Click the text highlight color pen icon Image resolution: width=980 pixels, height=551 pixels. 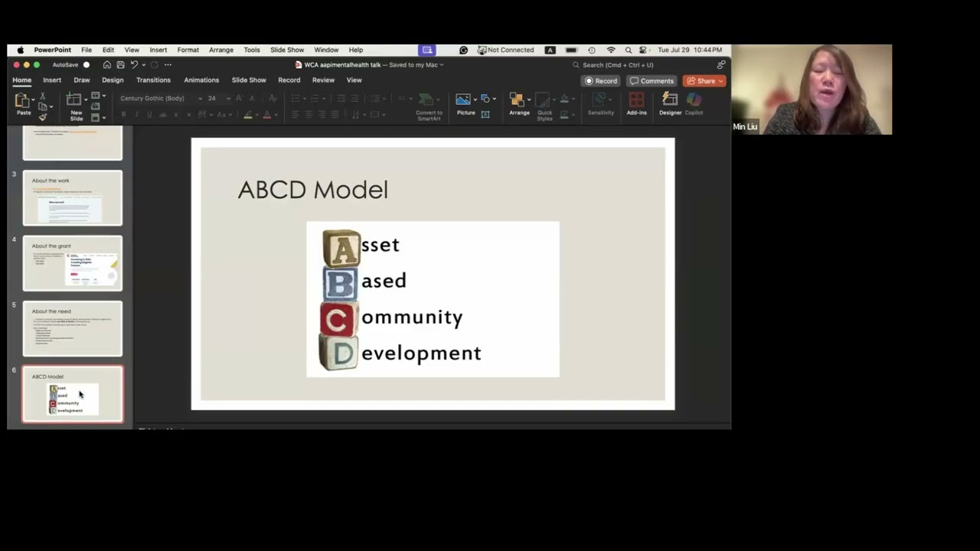247,115
